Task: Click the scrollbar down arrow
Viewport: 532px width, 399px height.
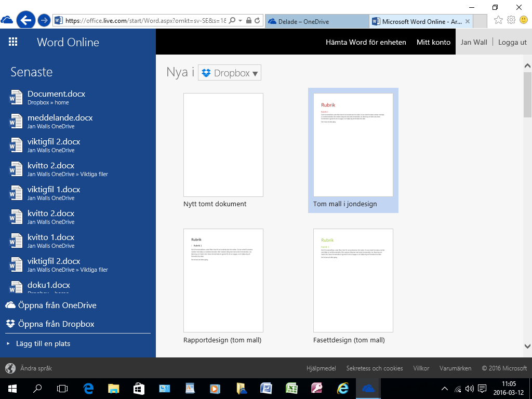Action: tap(527, 346)
